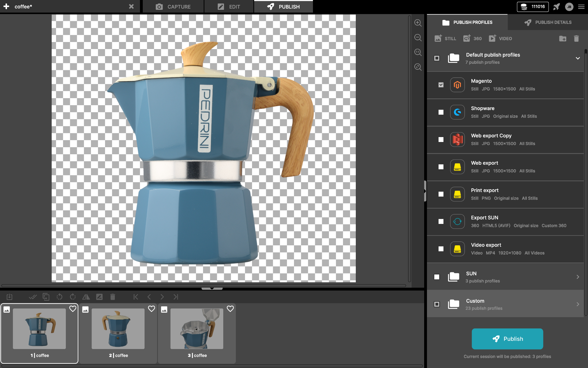This screenshot has height=368, width=588.
Task: Click the edit image icon in filmstrip toolbar
Action: 99,297
